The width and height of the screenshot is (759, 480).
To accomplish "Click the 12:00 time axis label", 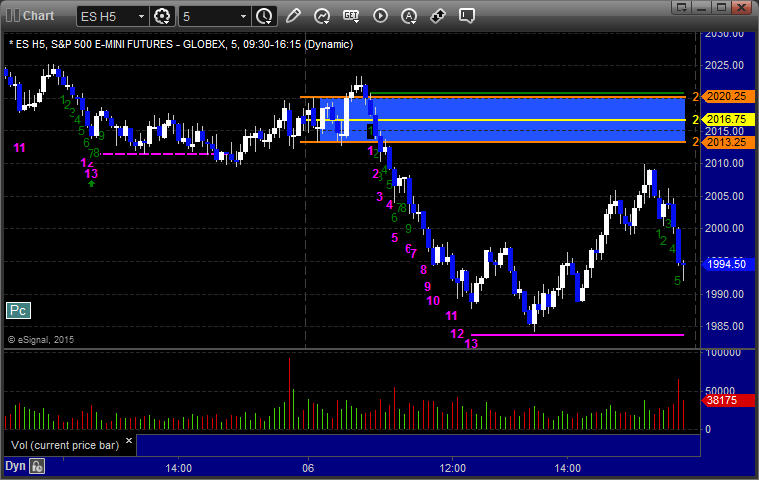I will tap(453, 468).
